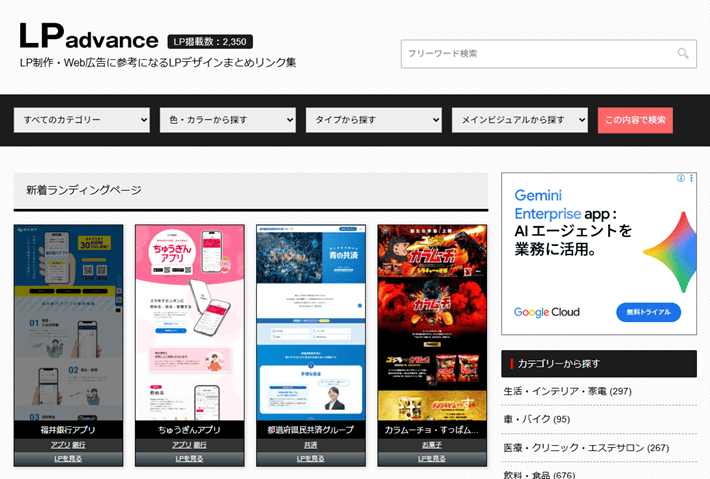The image size is (710, 479).
Task: Click the この内容で検索 button
Action: tap(635, 120)
